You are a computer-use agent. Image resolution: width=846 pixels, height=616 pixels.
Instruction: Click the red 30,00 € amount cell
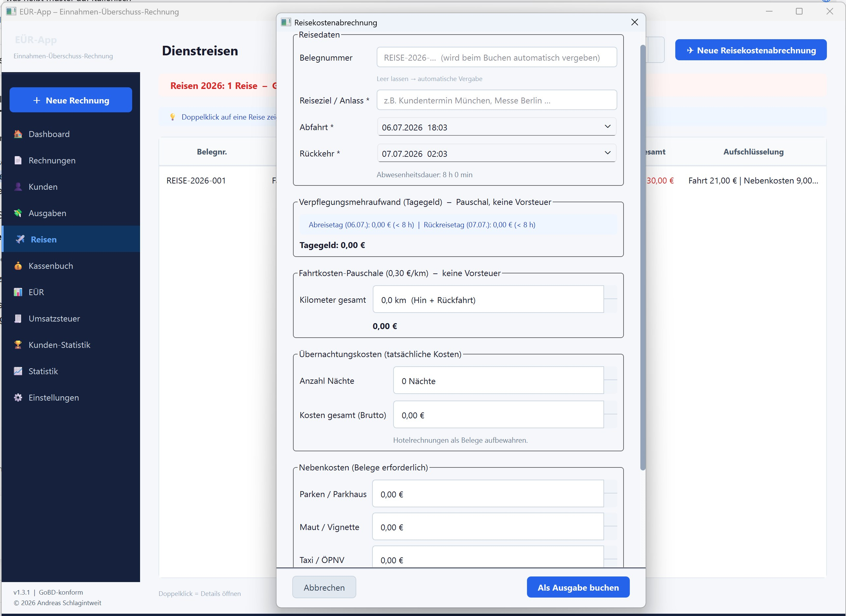(x=660, y=181)
